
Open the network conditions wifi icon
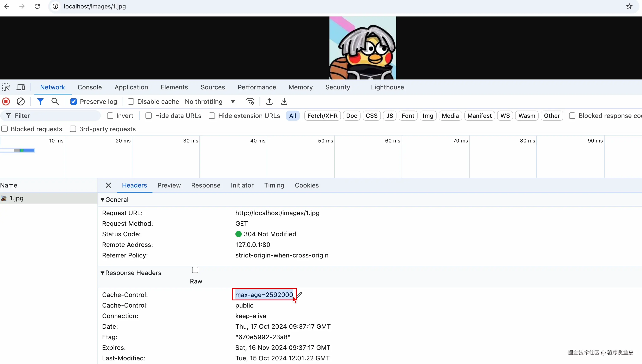coord(250,101)
